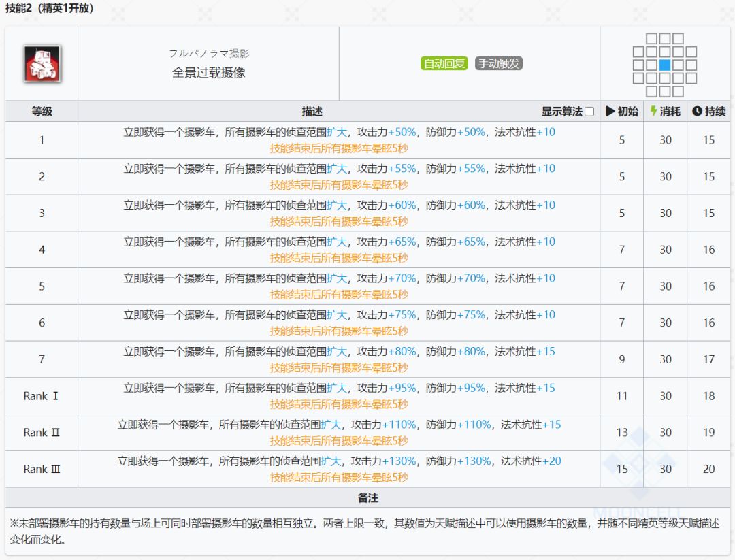Click the 攻击力+80% description in level 7
The image size is (735, 560).
point(387,352)
